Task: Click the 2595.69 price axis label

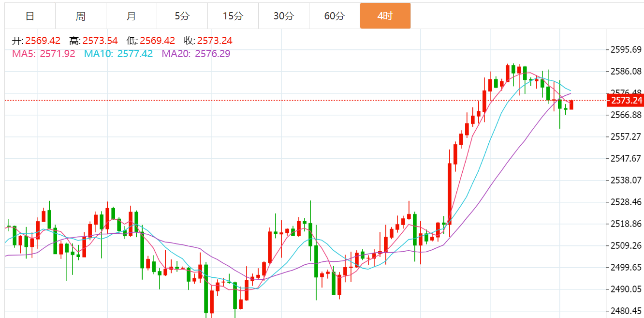Action: tap(626, 49)
